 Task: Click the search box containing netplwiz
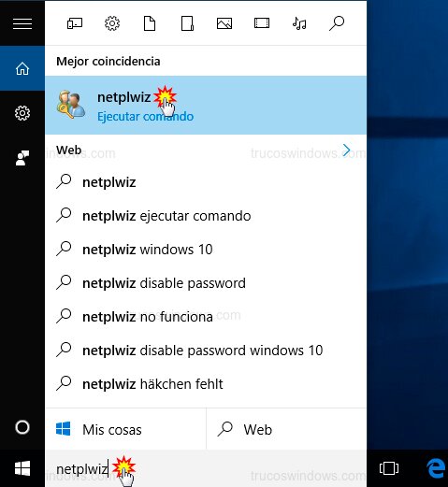(206, 468)
